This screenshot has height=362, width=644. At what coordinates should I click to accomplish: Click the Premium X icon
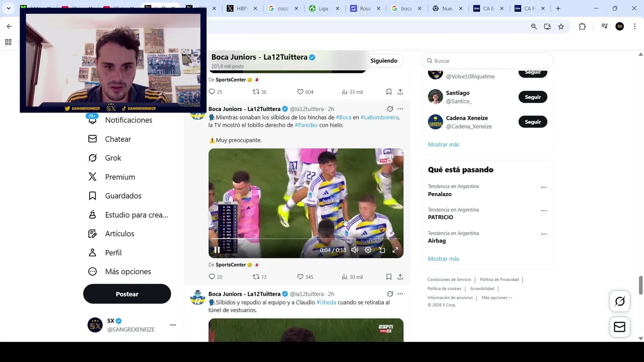[x=93, y=176]
